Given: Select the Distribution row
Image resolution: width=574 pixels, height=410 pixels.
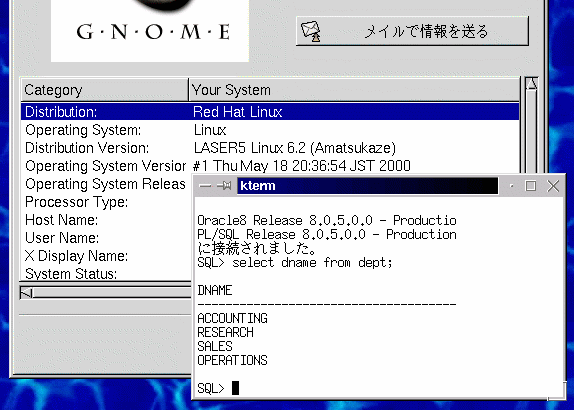Looking at the screenshot, I should pos(270,112).
